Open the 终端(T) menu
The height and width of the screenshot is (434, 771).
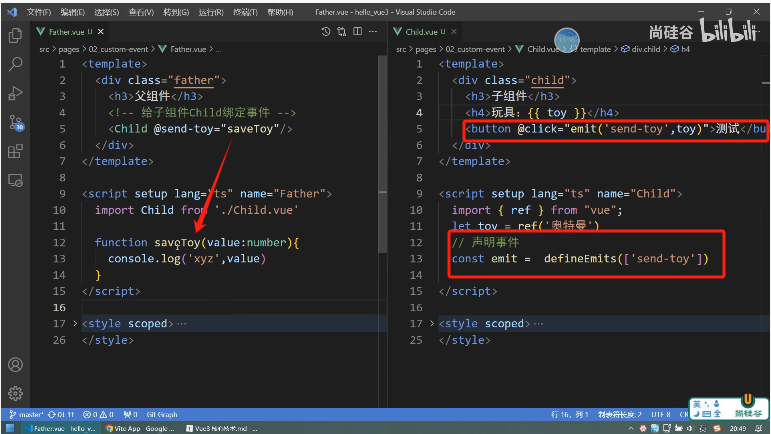point(245,12)
